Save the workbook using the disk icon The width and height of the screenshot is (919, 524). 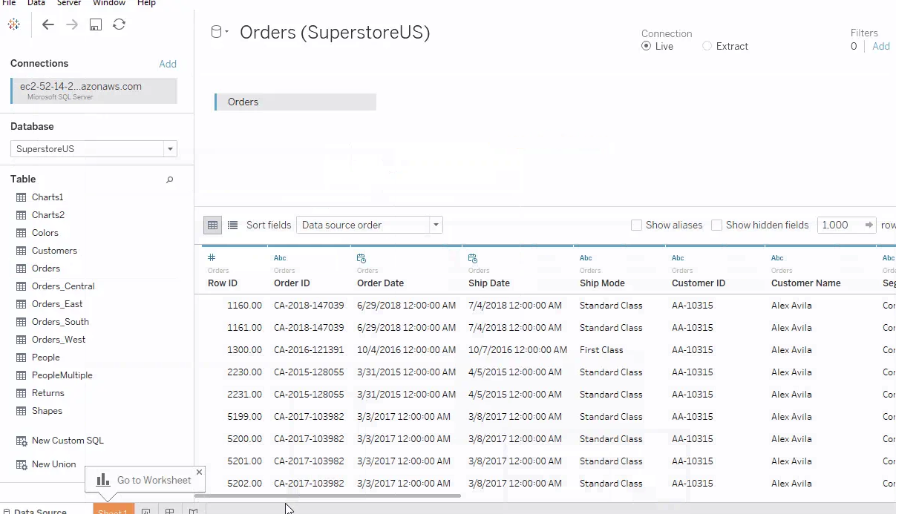[x=96, y=25]
